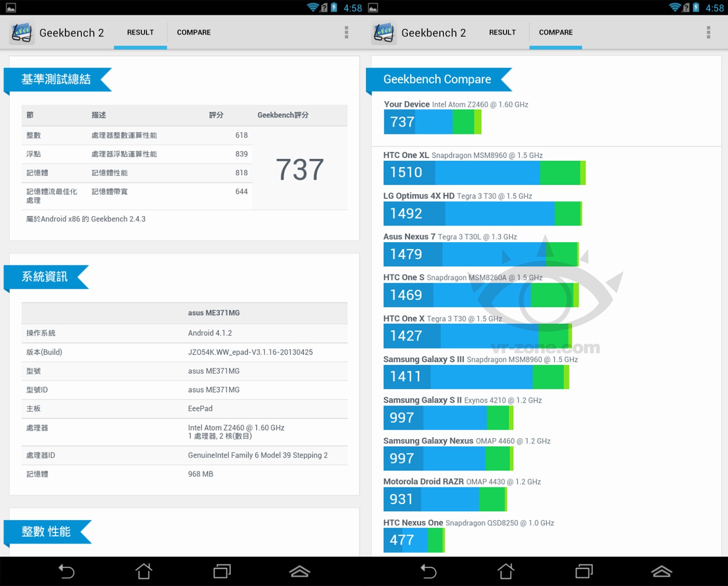
Task: Open the overflow menu on the right screen
Action: pos(708,33)
